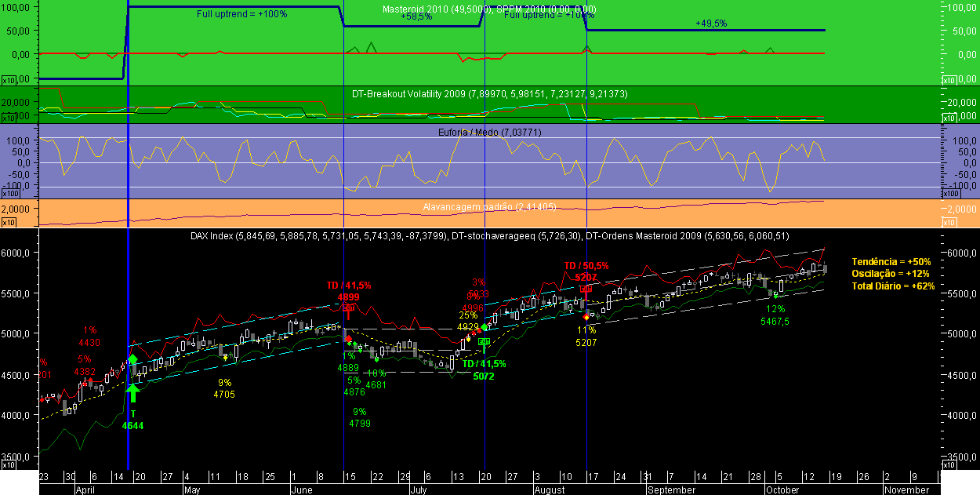The height and width of the screenshot is (495, 980).
Task: Click the June month label on the date axis
Action: 303,490
